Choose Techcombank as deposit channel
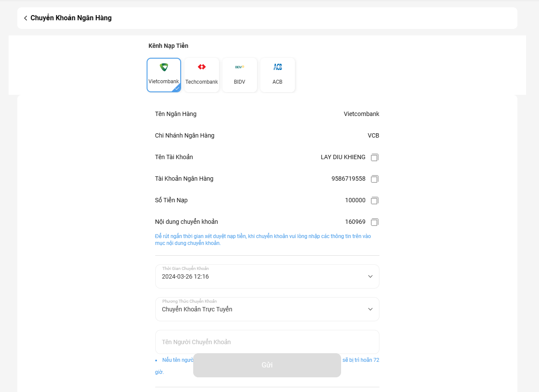The height and width of the screenshot is (392, 539). pyautogui.click(x=202, y=75)
